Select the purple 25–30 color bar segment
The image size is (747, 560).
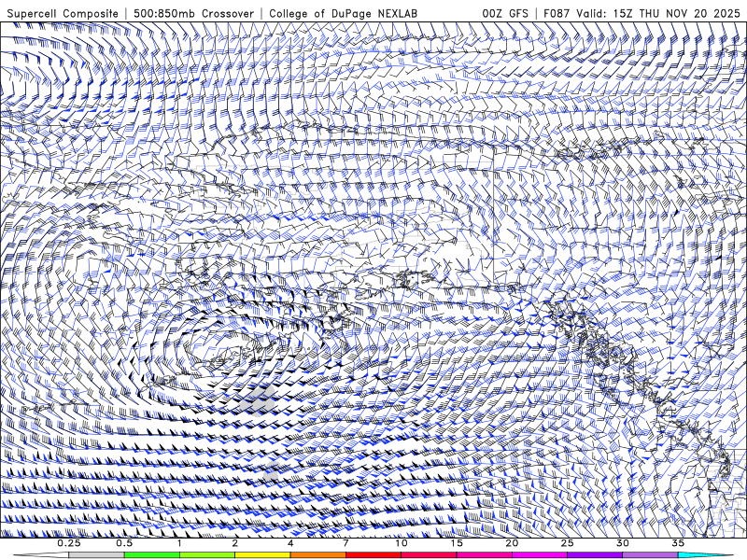coord(595,555)
